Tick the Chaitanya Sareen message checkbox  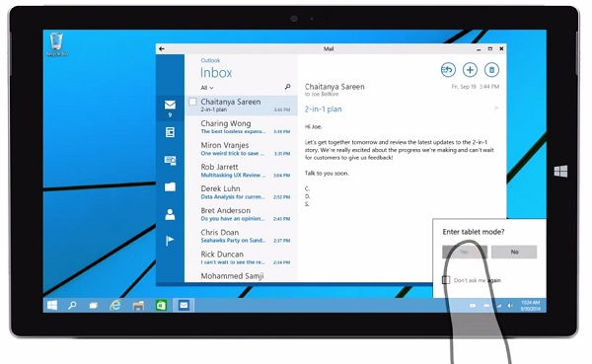click(x=192, y=102)
